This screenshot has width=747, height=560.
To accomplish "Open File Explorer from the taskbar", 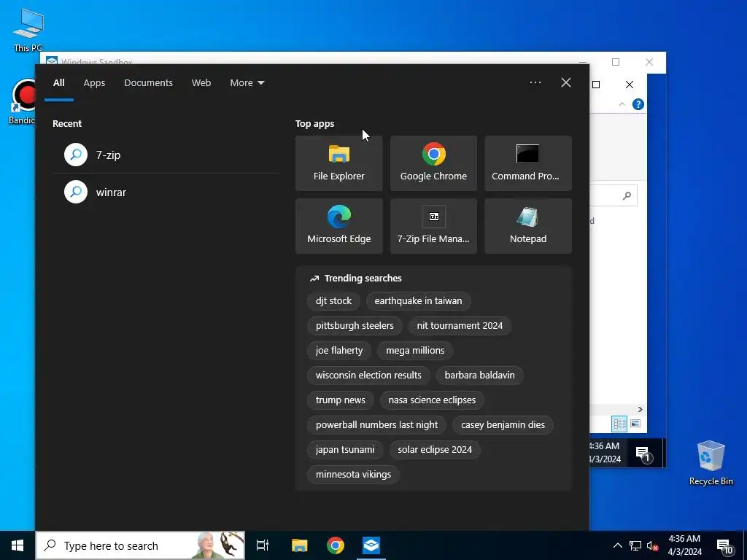I will click(x=299, y=545).
